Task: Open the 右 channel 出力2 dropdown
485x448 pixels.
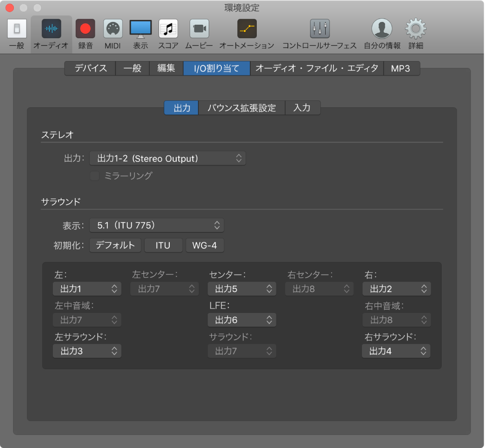Action: [x=397, y=289]
